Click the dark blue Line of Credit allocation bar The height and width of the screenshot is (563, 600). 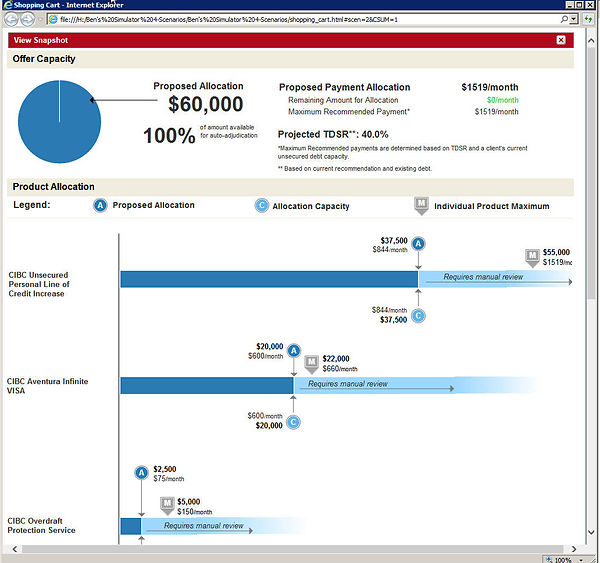tap(269, 279)
